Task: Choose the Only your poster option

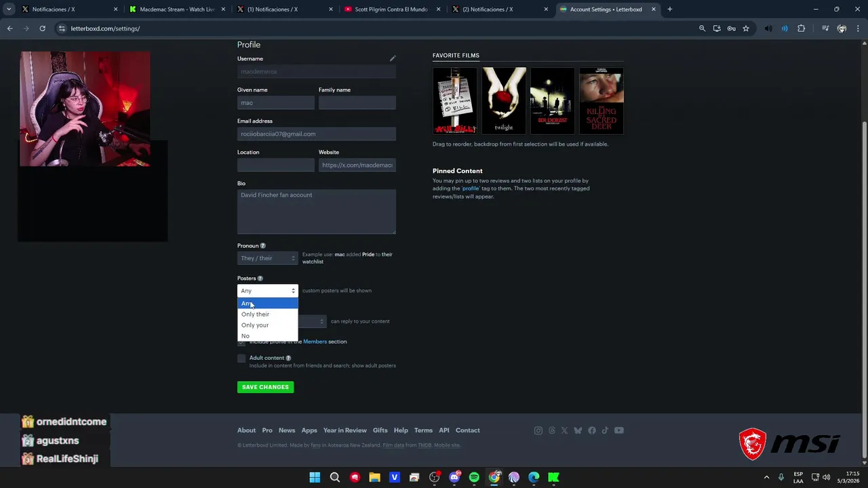Action: point(267,325)
